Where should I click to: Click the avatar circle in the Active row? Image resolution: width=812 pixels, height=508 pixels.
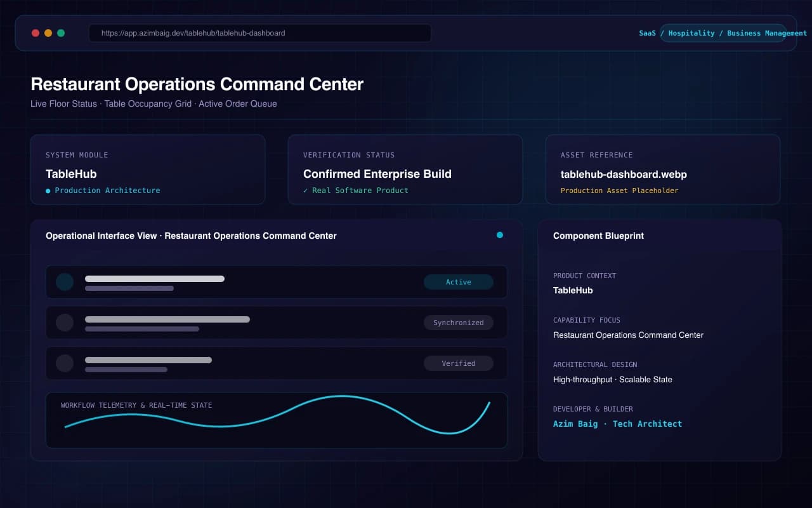(x=65, y=282)
